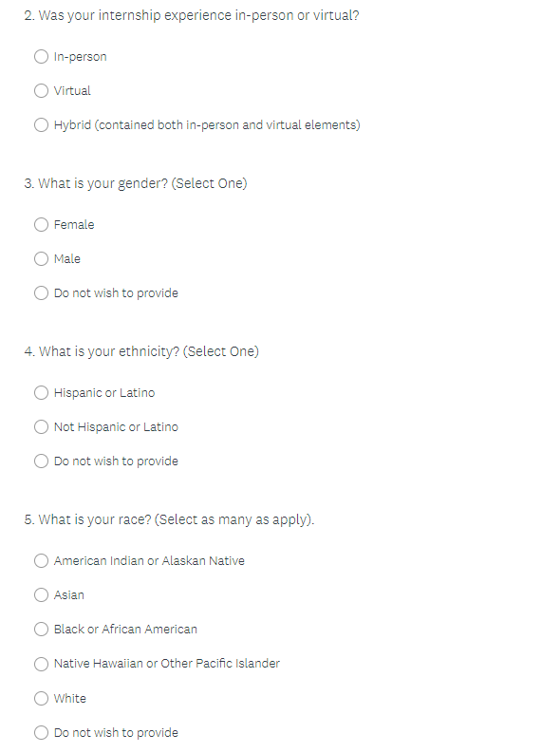This screenshot has height=753, width=560.
Task: Select Male gender option
Action: pyautogui.click(x=41, y=259)
